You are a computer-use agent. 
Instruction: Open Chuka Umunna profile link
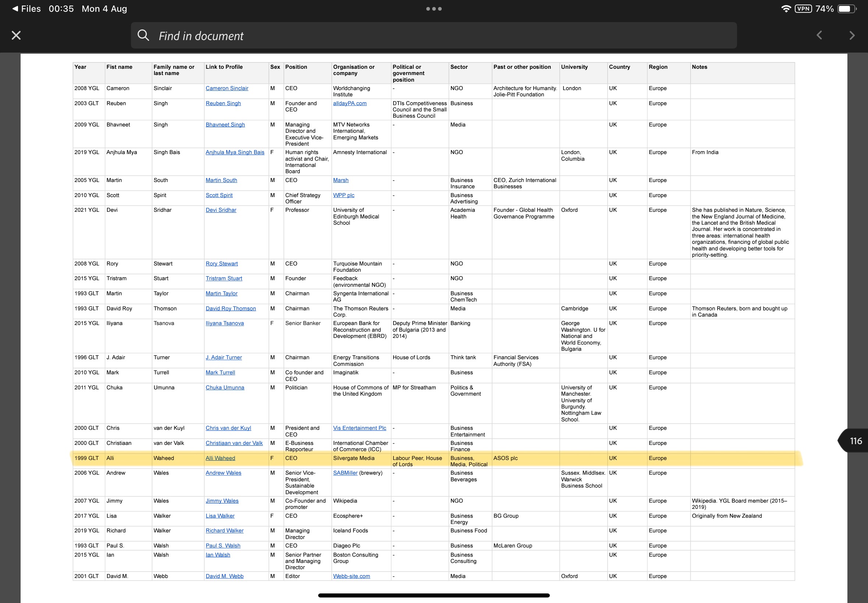[x=225, y=388]
